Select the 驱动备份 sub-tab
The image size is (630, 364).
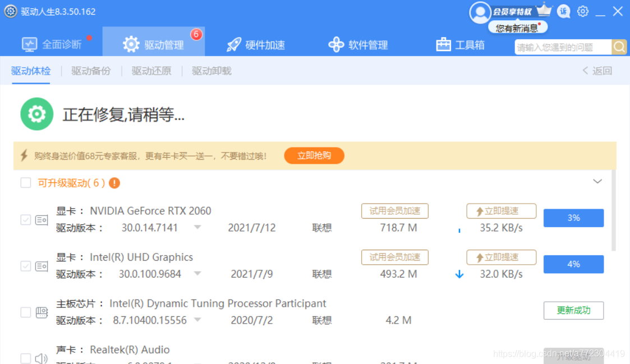click(x=91, y=71)
